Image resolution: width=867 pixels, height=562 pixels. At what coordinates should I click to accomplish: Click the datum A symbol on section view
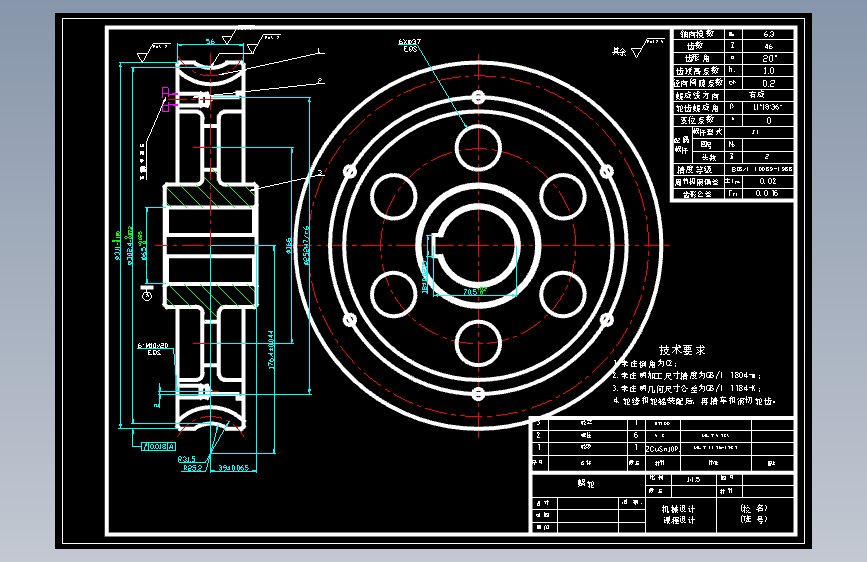coord(147,294)
